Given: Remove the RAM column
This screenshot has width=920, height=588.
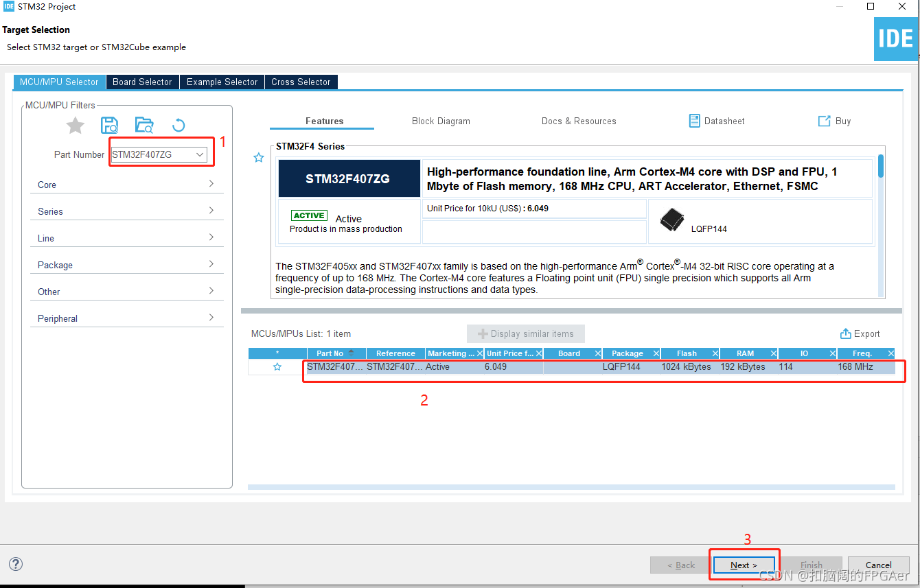Looking at the screenshot, I should click(x=774, y=353).
